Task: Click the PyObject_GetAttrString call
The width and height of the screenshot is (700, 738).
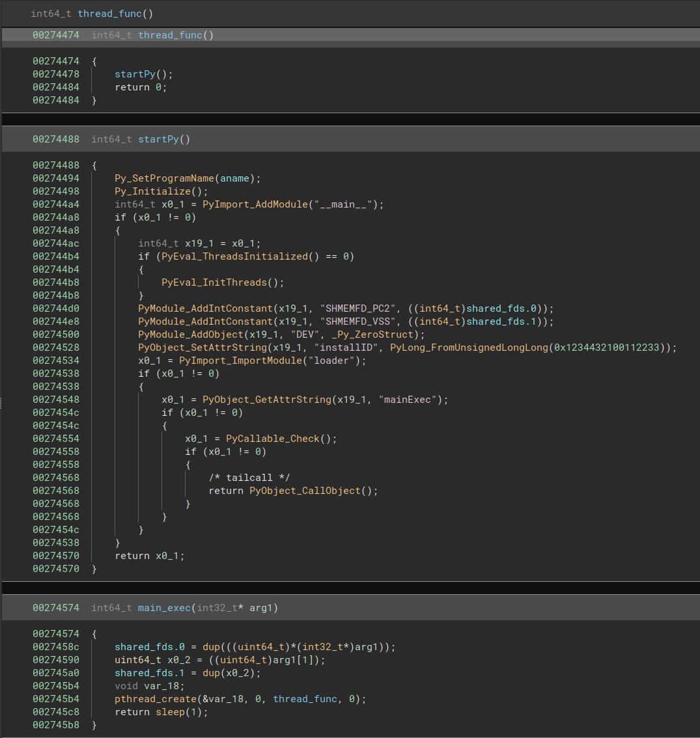Action: pyautogui.click(x=267, y=400)
